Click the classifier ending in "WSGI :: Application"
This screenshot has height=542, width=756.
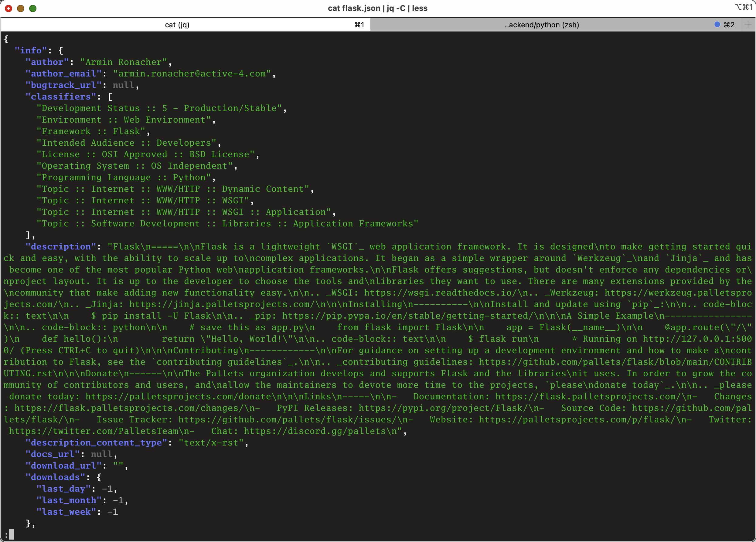(x=184, y=212)
